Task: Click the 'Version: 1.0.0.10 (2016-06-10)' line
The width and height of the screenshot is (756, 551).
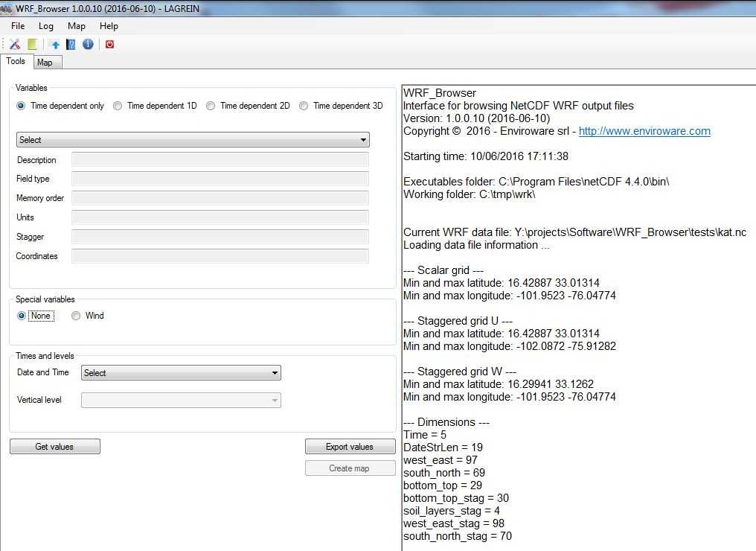Action: (x=476, y=118)
